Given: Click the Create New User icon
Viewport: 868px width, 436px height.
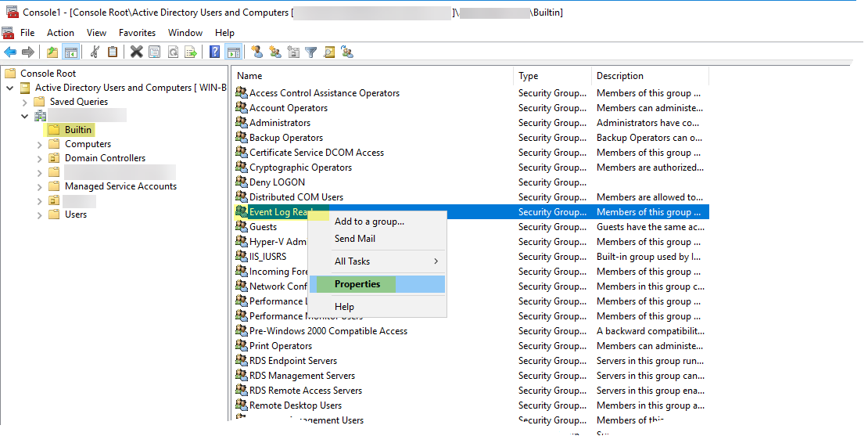Looking at the screenshot, I should pos(257,52).
